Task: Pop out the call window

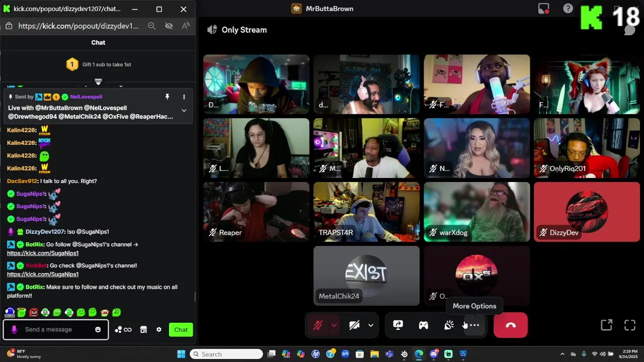Action: pos(607,325)
